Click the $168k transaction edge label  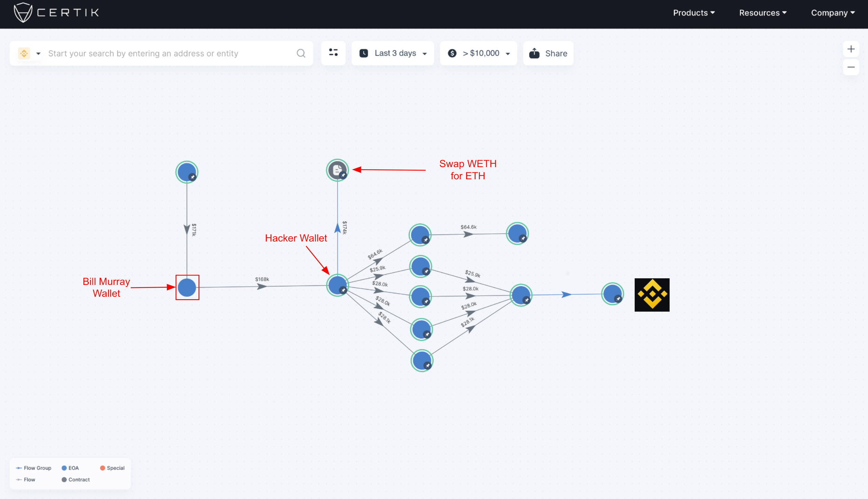[262, 279]
